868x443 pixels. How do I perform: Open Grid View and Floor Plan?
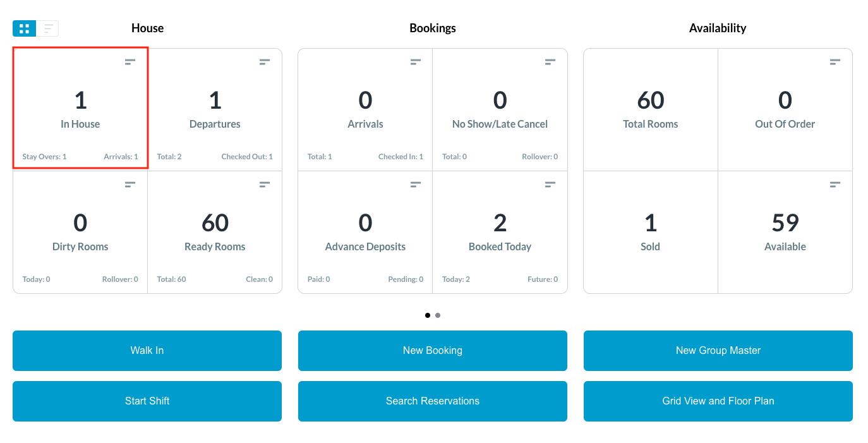pos(718,401)
